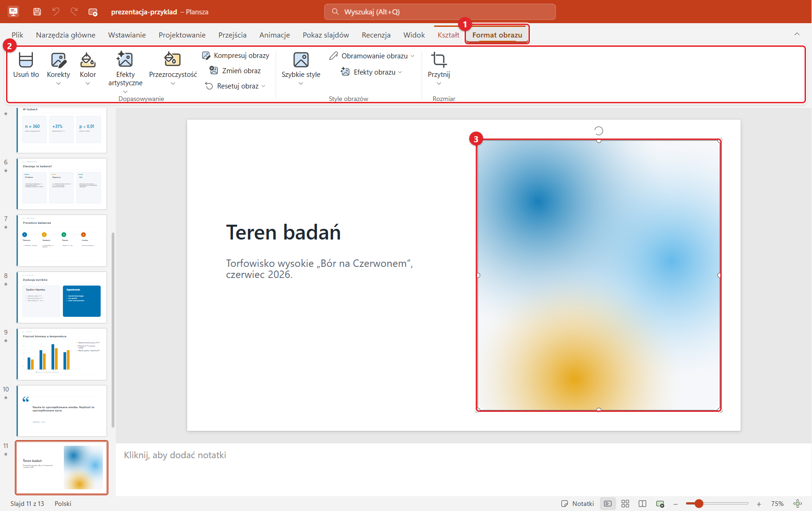The height and width of the screenshot is (511, 812).
Task: Switch to reading view in the status bar
Action: point(642,504)
